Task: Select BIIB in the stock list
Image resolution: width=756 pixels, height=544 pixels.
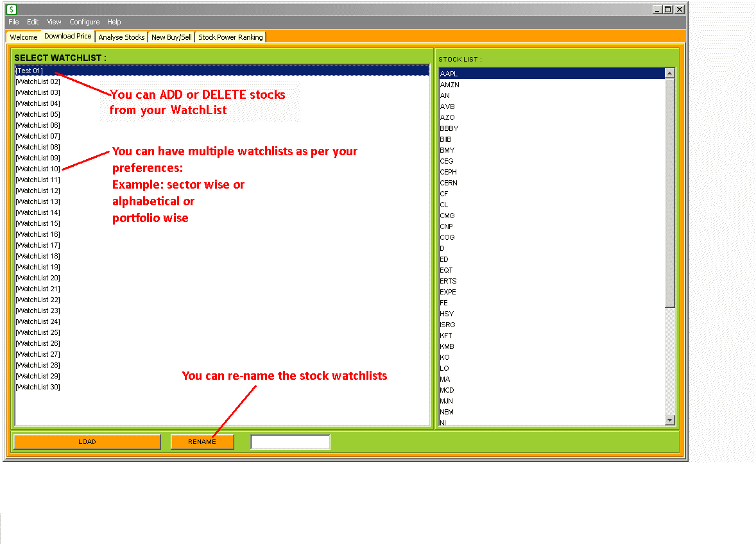Action: [x=552, y=139]
